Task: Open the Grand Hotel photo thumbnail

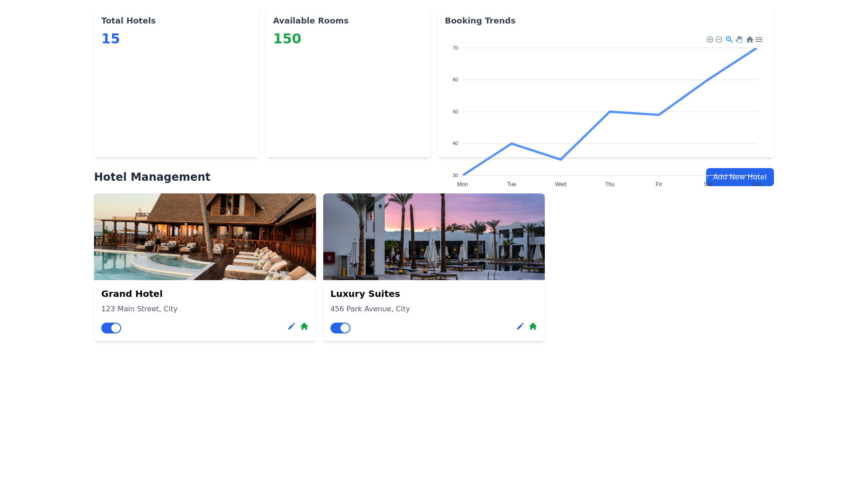Action: tap(205, 237)
